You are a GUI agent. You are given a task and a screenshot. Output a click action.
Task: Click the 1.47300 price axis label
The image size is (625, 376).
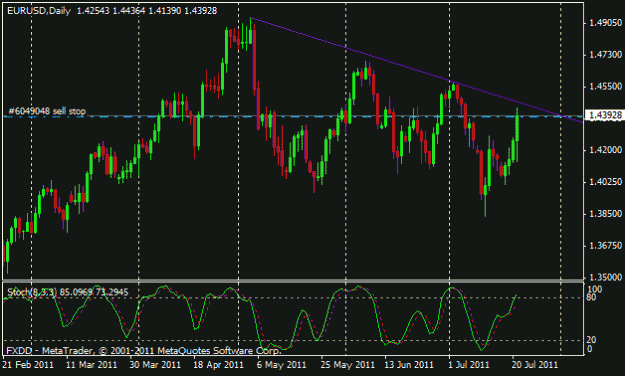(605, 55)
